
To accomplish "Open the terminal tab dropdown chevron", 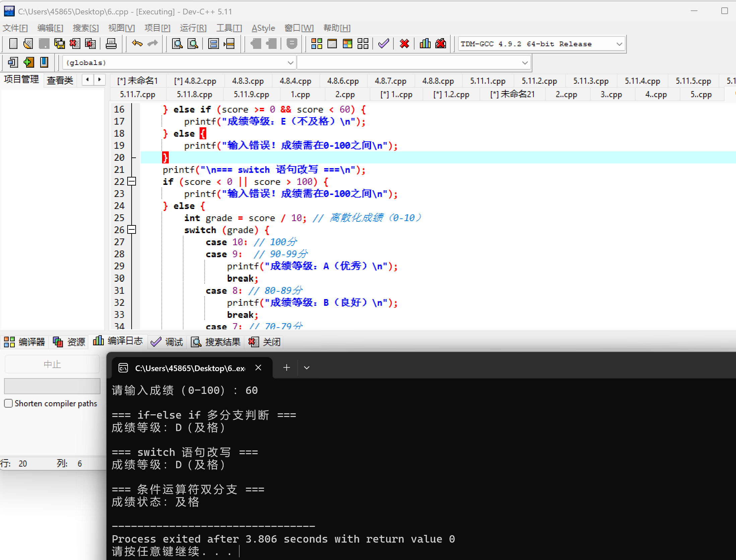I will (306, 368).
